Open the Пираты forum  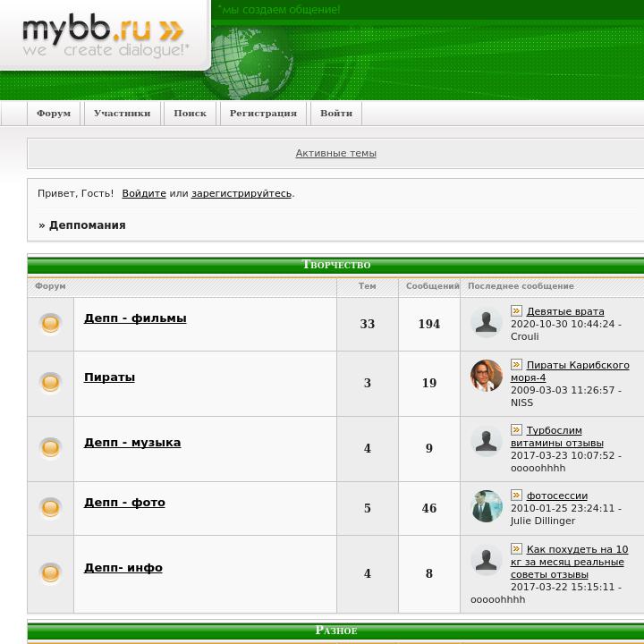(x=109, y=377)
